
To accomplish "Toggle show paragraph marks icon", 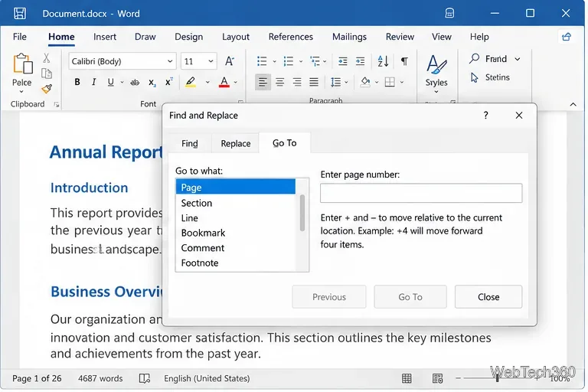I will click(x=404, y=60).
